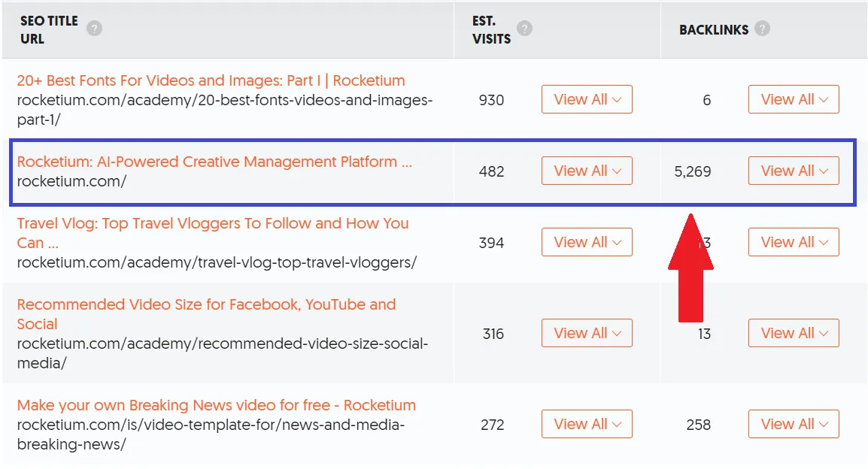The image size is (868, 469).
Task: Expand backlinks View All for 20+ Best Fonts
Action: click(x=794, y=99)
